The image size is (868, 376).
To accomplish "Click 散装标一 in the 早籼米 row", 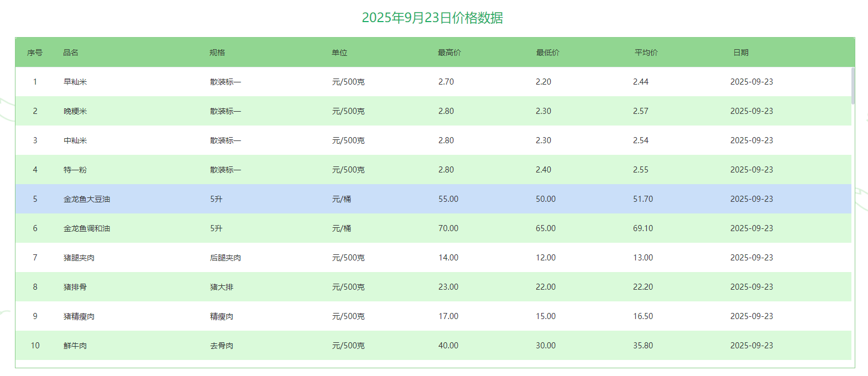I will coord(226,82).
